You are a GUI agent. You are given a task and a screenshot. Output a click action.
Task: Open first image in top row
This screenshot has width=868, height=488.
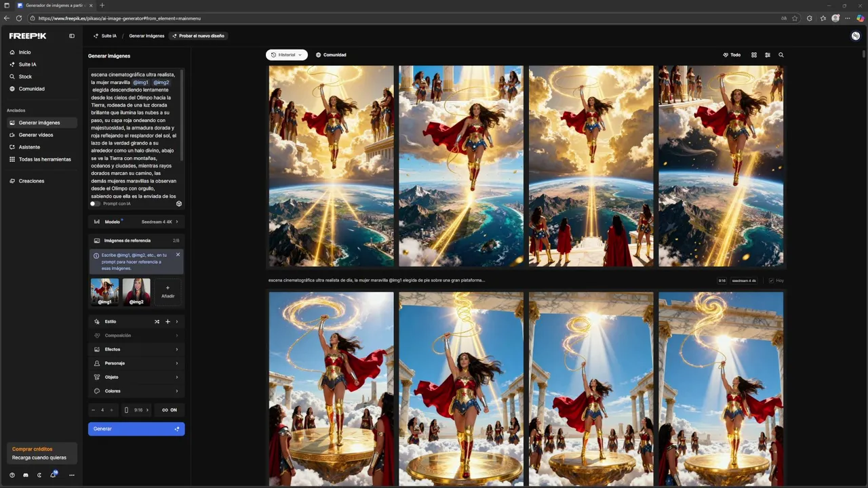[331, 166]
